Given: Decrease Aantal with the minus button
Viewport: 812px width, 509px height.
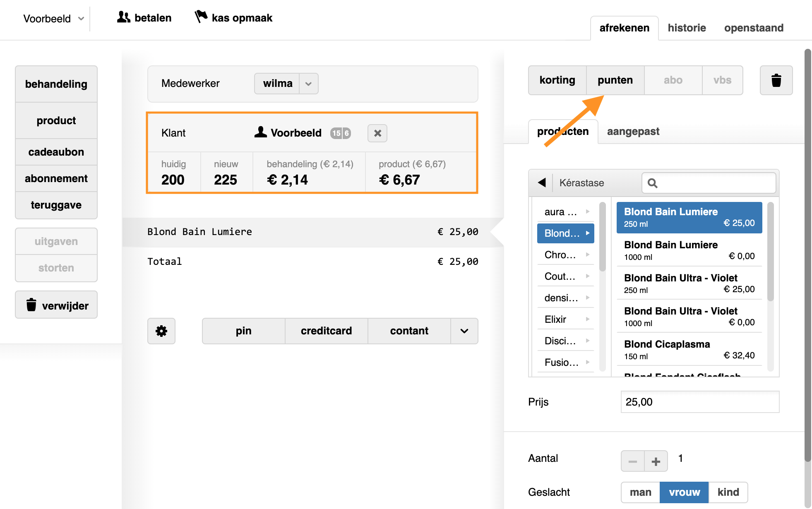Looking at the screenshot, I should click(633, 461).
